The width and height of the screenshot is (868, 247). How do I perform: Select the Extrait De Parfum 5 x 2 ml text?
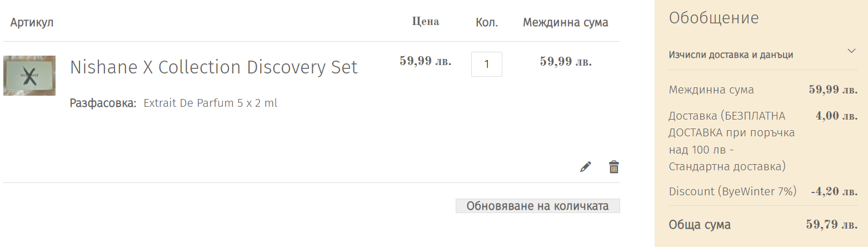210,103
